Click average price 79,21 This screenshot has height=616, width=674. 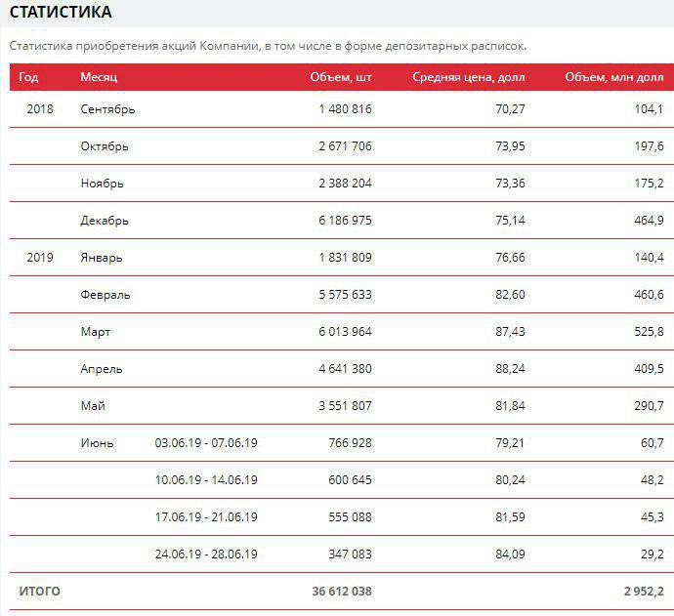pyautogui.click(x=510, y=443)
